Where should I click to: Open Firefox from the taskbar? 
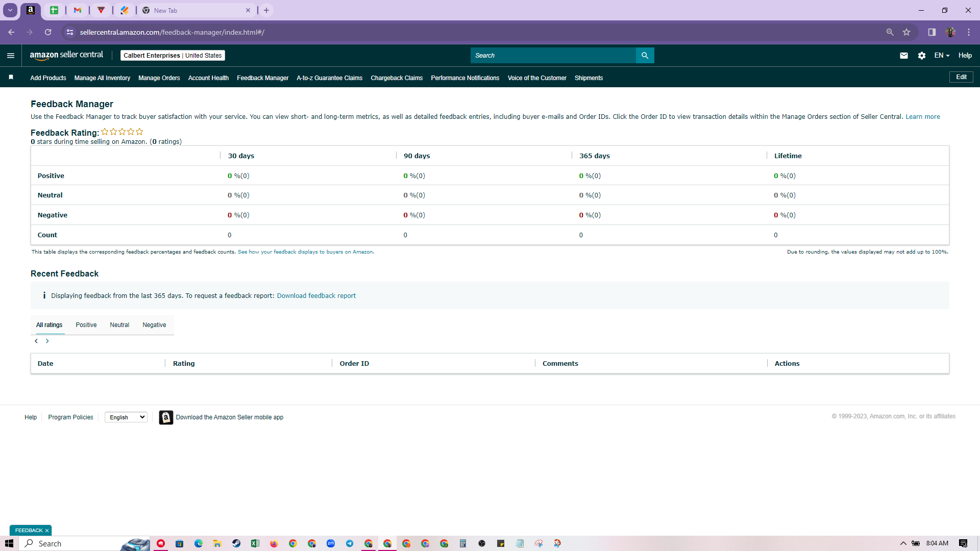(x=274, y=543)
